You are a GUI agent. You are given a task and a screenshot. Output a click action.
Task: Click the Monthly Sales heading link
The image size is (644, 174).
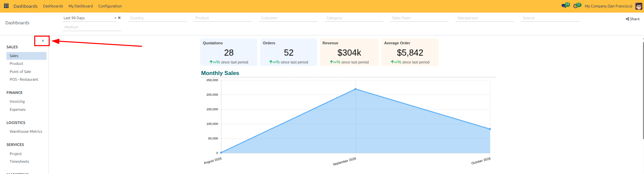220,73
